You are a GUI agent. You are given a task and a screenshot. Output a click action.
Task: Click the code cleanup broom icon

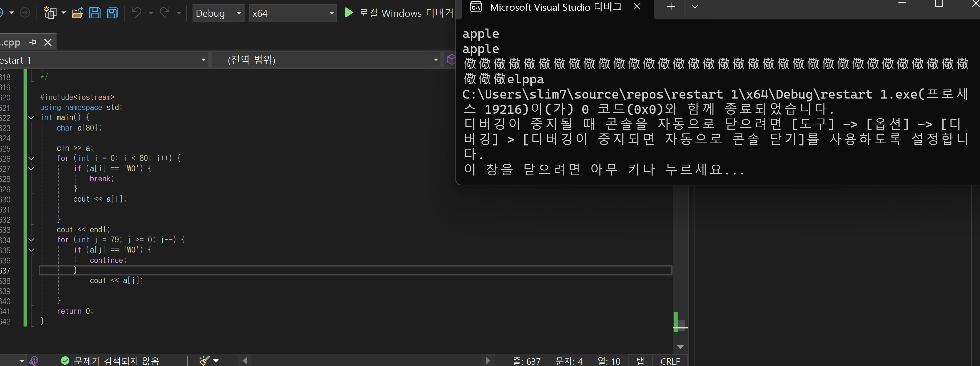tap(205, 360)
